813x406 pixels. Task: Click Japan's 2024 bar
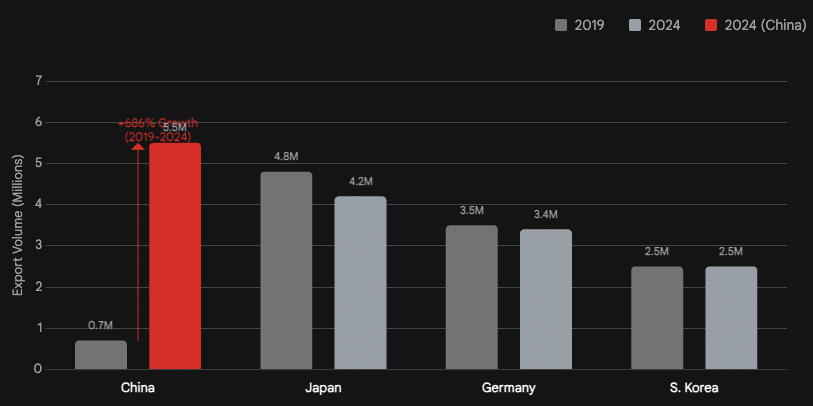pyautogui.click(x=360, y=283)
